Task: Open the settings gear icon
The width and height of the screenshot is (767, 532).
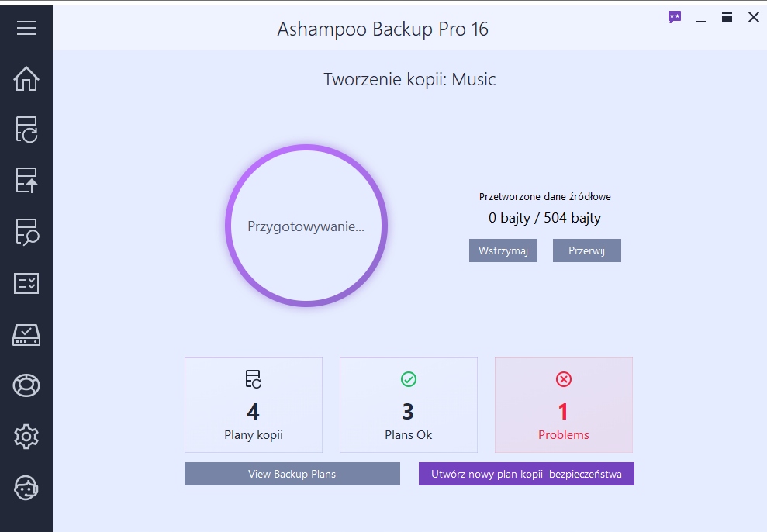Action: click(x=26, y=437)
